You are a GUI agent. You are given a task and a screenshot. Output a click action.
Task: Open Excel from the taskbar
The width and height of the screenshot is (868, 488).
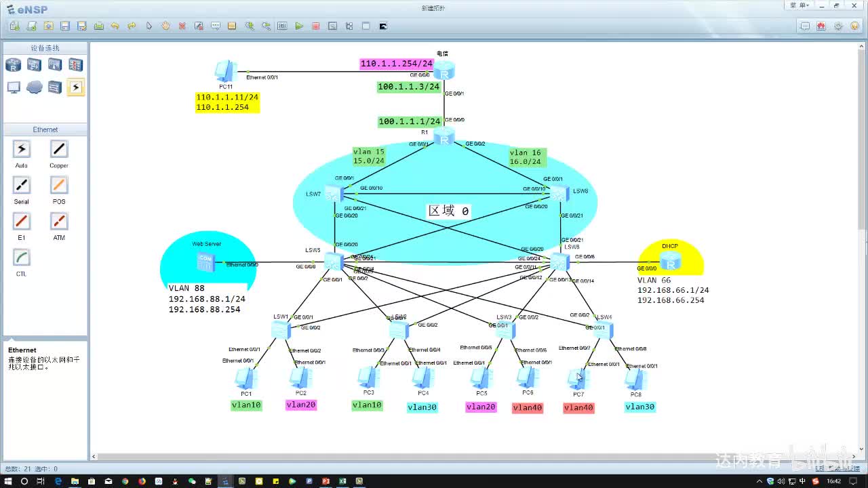click(342, 481)
